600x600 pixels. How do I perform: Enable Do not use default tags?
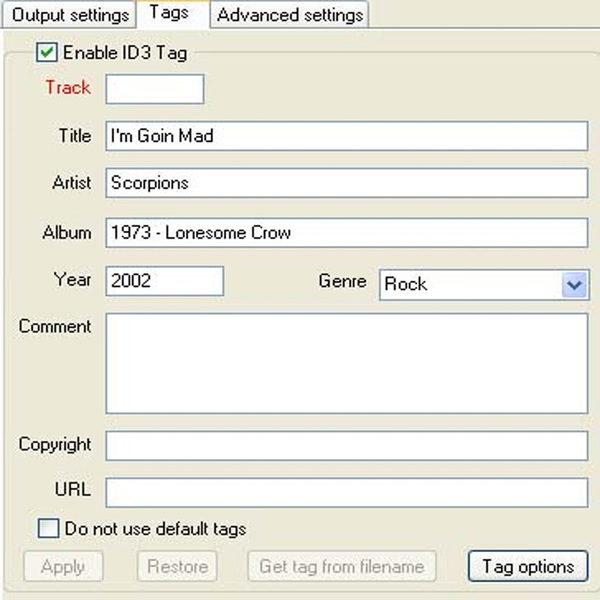[49, 528]
